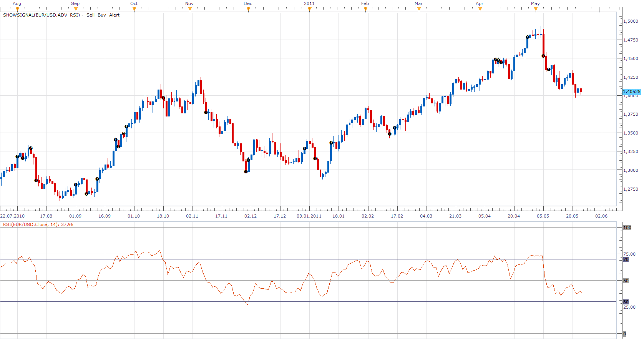The width and height of the screenshot is (644, 339).
Task: Click the 25,00 RSI axis label
Action: 629,307
